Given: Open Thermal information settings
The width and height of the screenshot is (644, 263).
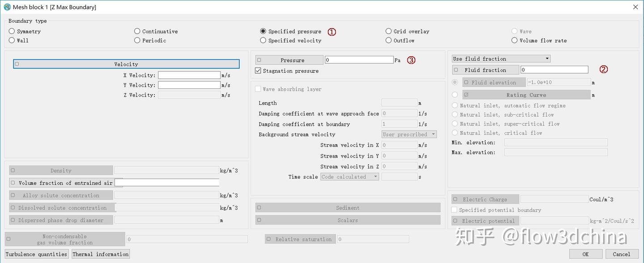Looking at the screenshot, I should (101, 254).
